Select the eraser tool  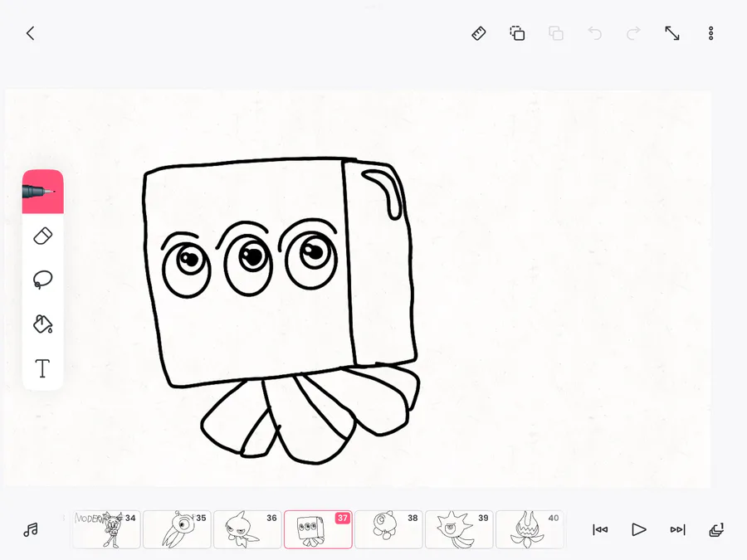click(x=43, y=236)
